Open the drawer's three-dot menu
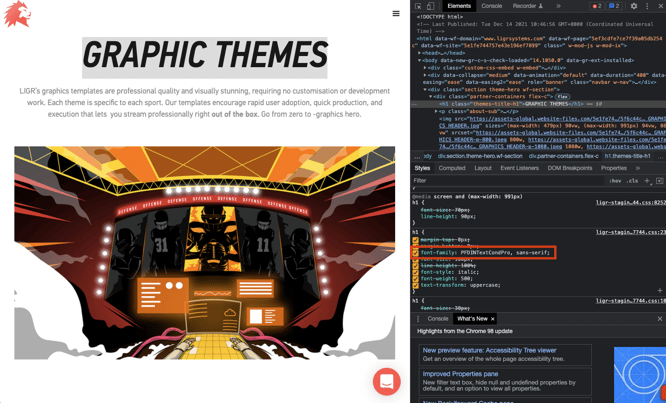 pyautogui.click(x=418, y=318)
